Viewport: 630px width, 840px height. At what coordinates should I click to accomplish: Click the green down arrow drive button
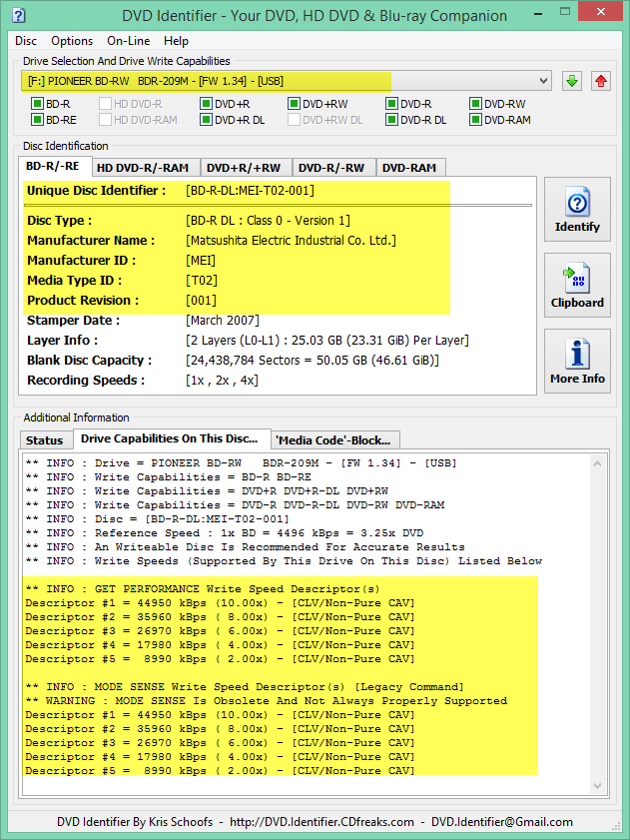572,82
